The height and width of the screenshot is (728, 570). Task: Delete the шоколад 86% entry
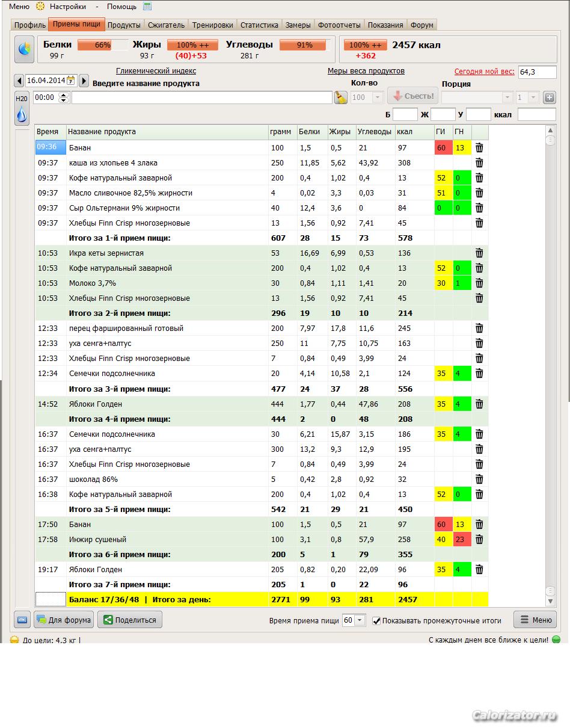tap(479, 480)
